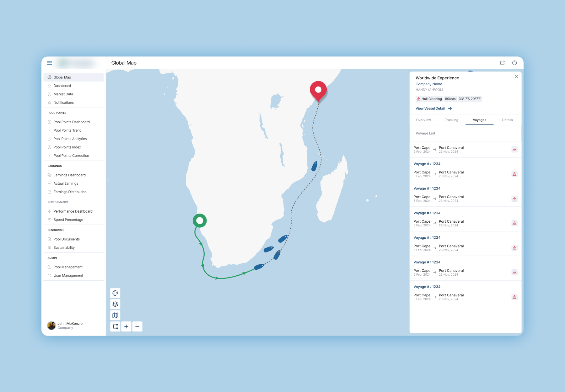Close the Worldwide Experience panel
This screenshot has height=392, width=565.
point(516,77)
